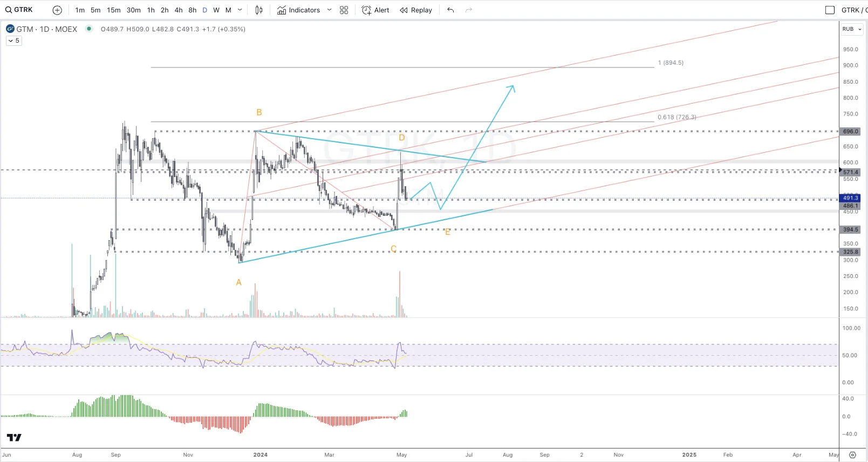Create an Alert

pyautogui.click(x=375, y=10)
